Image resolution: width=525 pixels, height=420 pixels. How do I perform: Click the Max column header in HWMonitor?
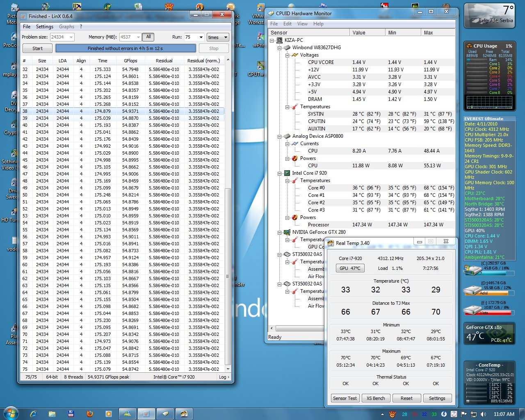tap(438, 33)
